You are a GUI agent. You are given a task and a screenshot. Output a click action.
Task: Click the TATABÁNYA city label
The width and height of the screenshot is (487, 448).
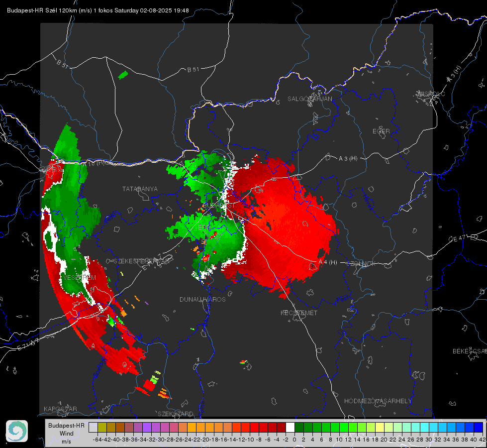click(x=140, y=189)
